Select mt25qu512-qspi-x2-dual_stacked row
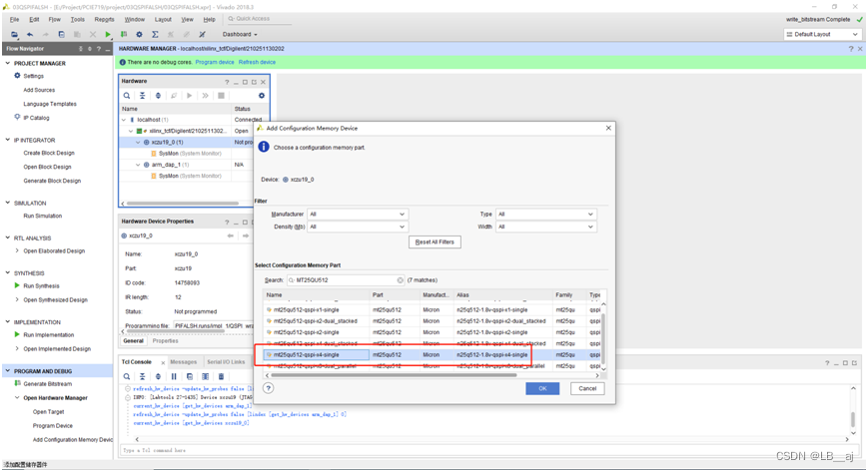 (x=432, y=321)
